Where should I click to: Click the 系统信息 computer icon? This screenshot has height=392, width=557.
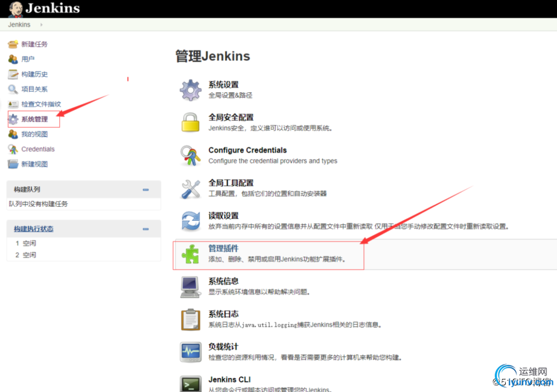point(191,287)
